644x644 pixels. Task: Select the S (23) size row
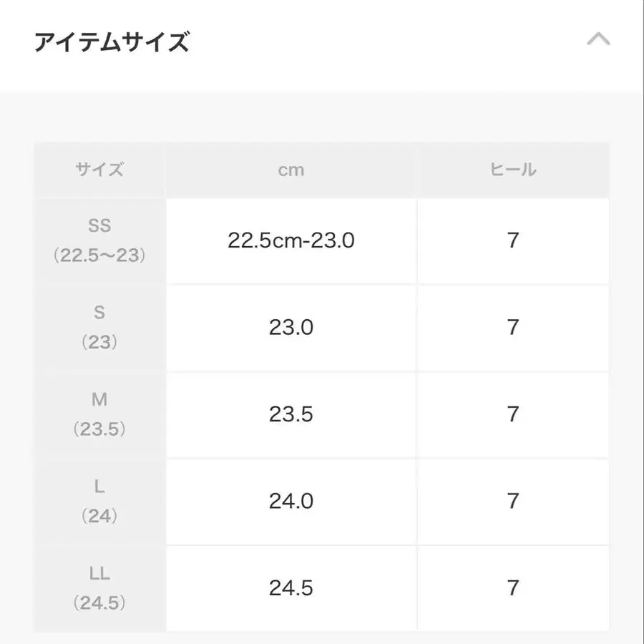[x=99, y=327]
